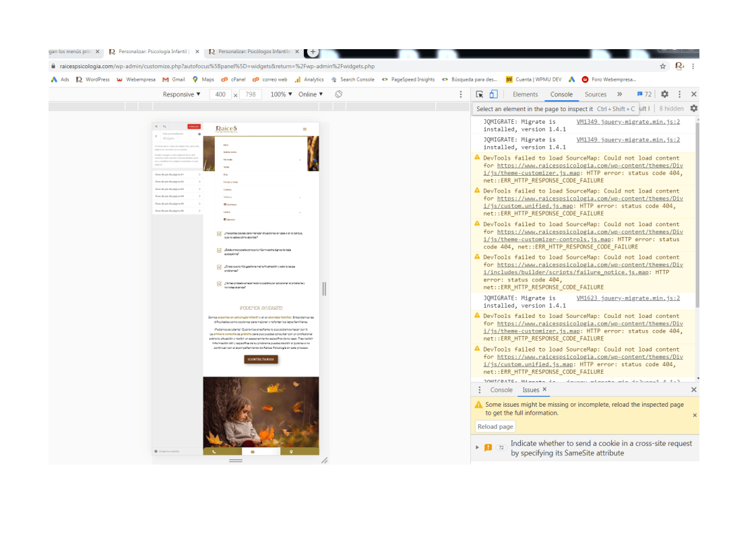Open the Foro Webempresa bookmark
756x534 pixels.
609,79
